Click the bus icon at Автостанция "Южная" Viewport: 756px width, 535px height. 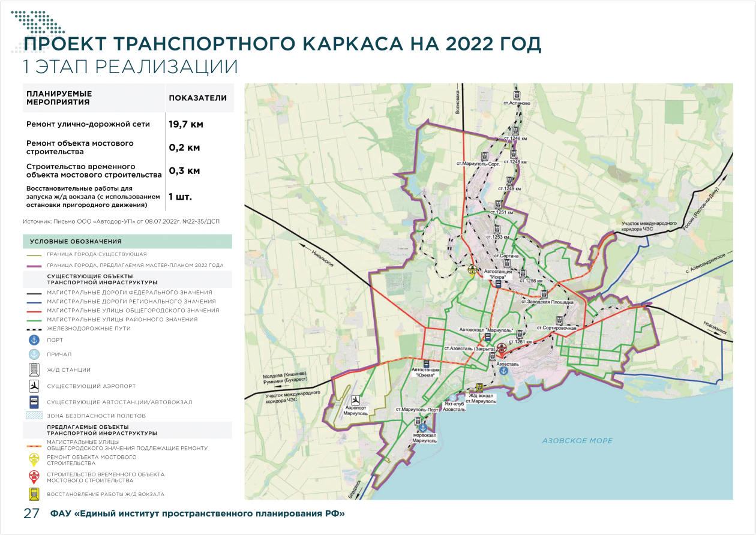tap(426, 363)
